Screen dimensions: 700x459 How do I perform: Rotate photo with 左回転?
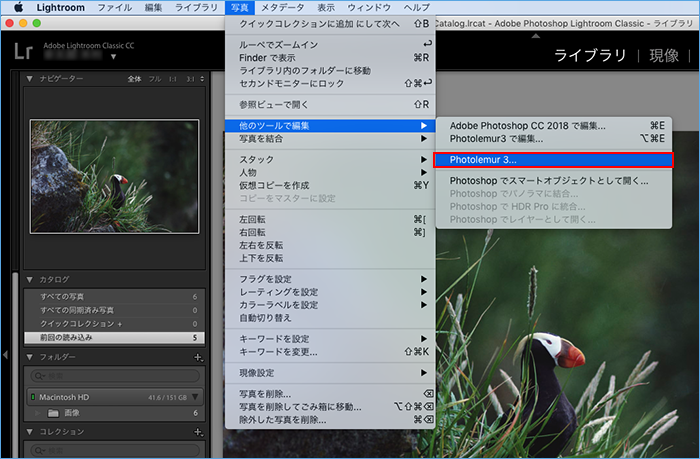pos(330,219)
